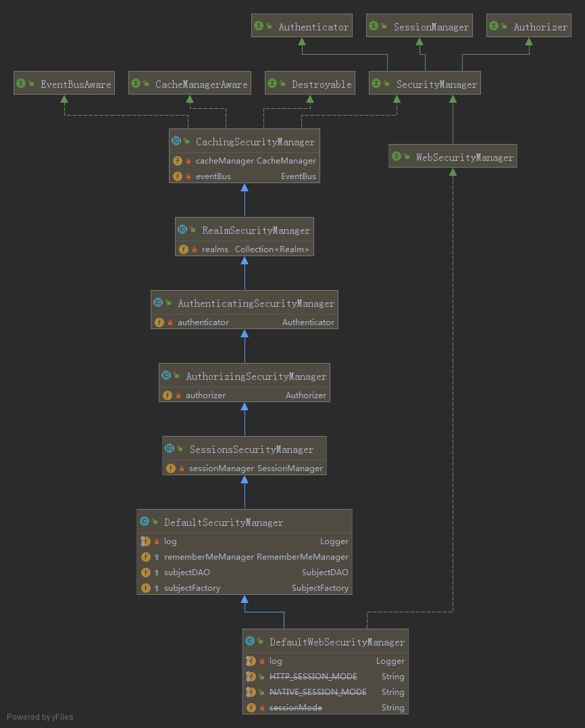Viewport: 585px width, 728px height.
Task: Click the field icon beside sessionMode
Action: pyautogui.click(x=251, y=708)
